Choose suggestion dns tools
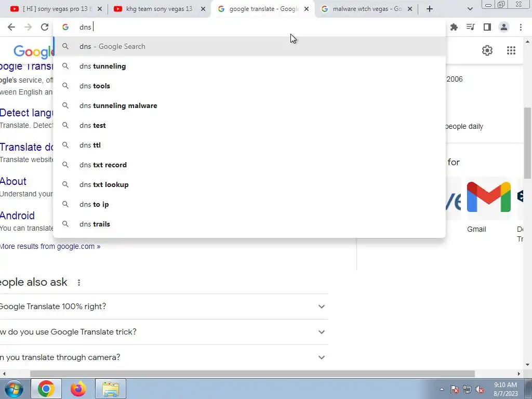The width and height of the screenshot is (532, 399). (249, 86)
